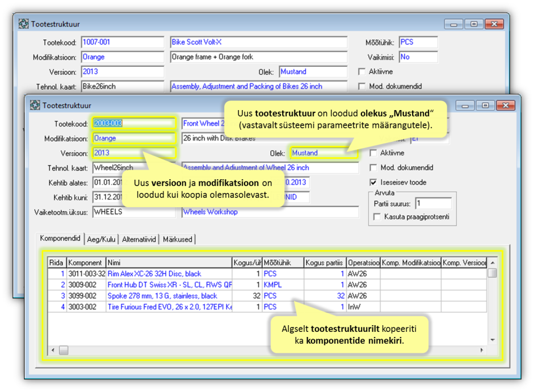
Task: Click Mõõtühik field PCS in back window
Action: [418, 42]
